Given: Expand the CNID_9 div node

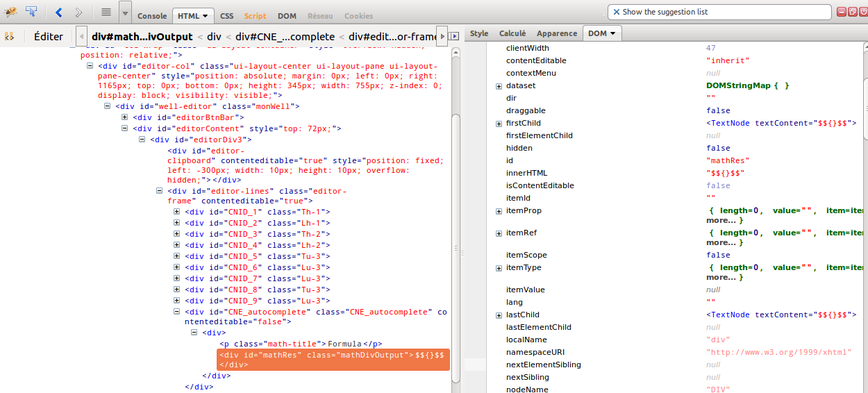Looking at the screenshot, I should click(177, 301).
